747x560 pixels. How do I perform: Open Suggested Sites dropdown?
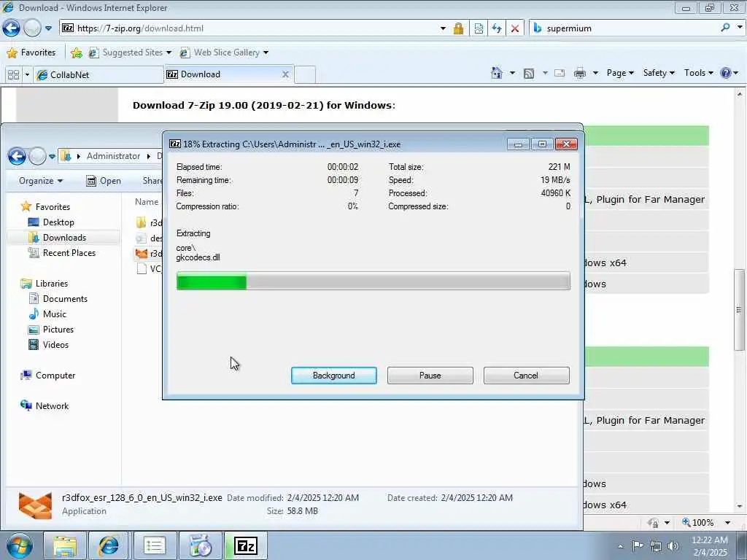coord(169,52)
